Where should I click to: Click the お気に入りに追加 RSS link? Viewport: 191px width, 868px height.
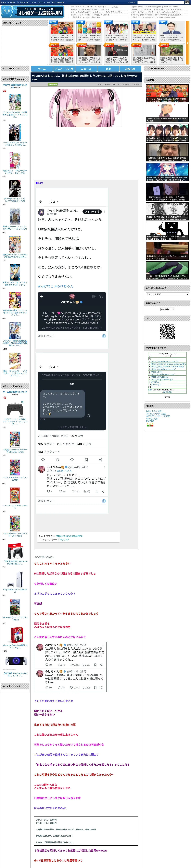coord(154,411)
